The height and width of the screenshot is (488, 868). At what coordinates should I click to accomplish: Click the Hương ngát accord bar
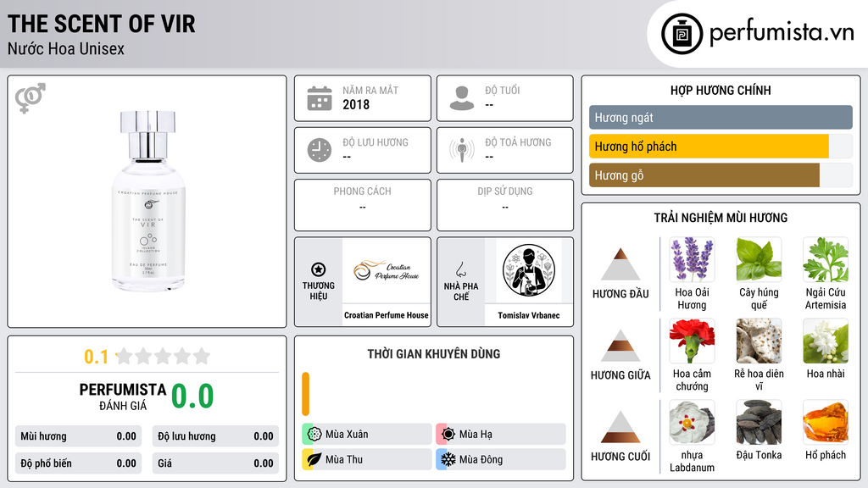[x=721, y=117]
